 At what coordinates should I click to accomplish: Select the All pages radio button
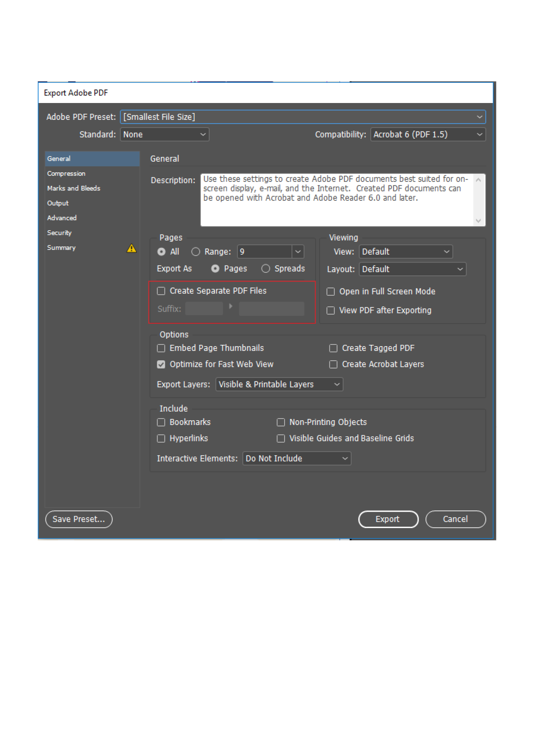click(x=161, y=252)
